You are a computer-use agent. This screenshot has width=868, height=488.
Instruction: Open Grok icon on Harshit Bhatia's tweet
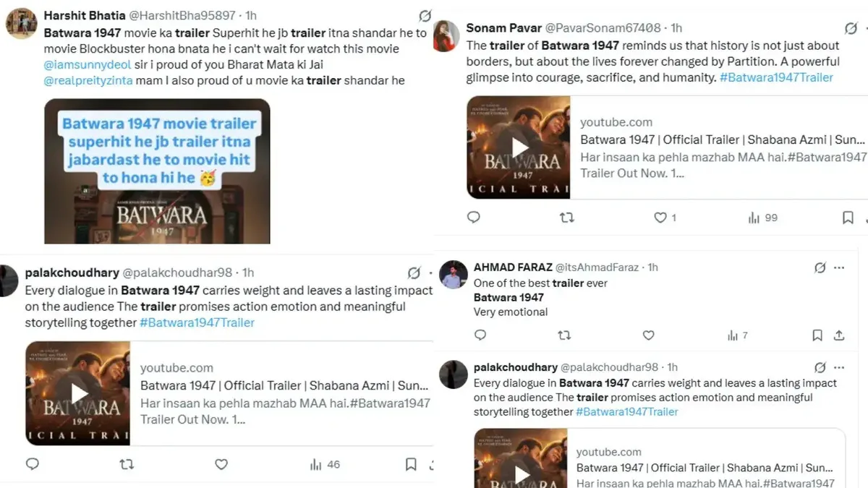[x=425, y=16]
